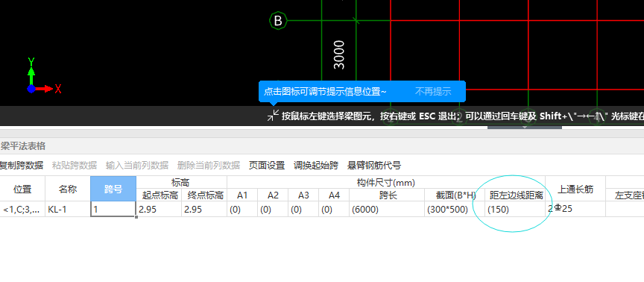
Task: Click the 跨长 column header
Action: click(x=387, y=195)
